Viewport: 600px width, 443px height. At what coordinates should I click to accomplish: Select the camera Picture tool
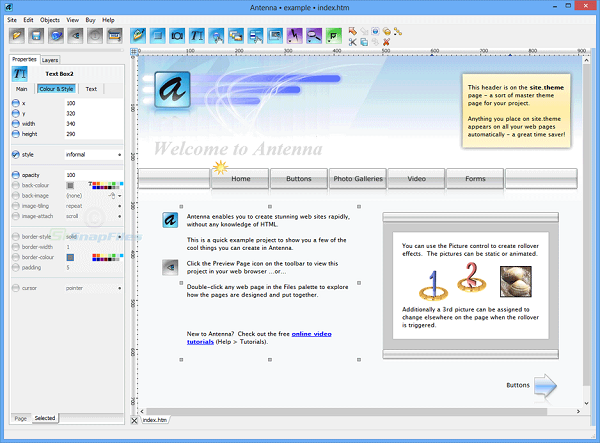[177, 35]
